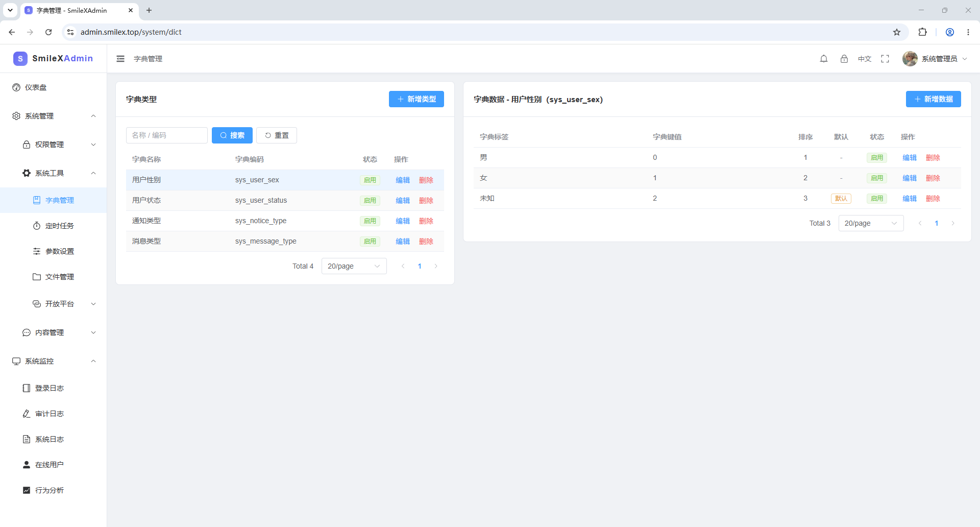Select the 消息类型 dictionary row
This screenshot has width=980, height=527.
pos(285,241)
